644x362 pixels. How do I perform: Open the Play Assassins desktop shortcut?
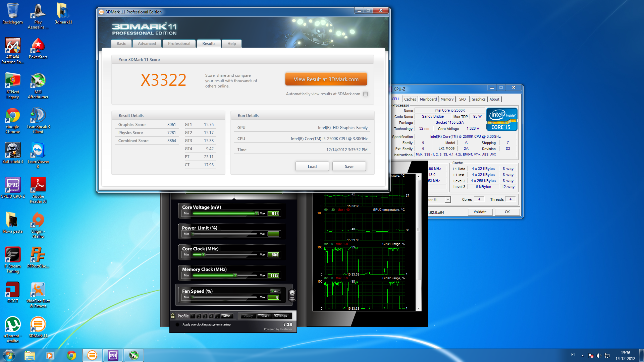(38, 16)
